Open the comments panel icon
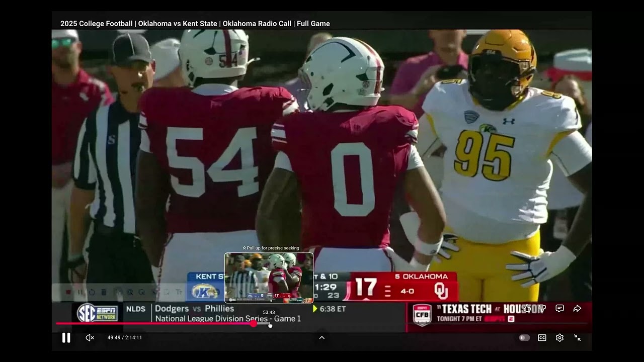 click(559, 308)
